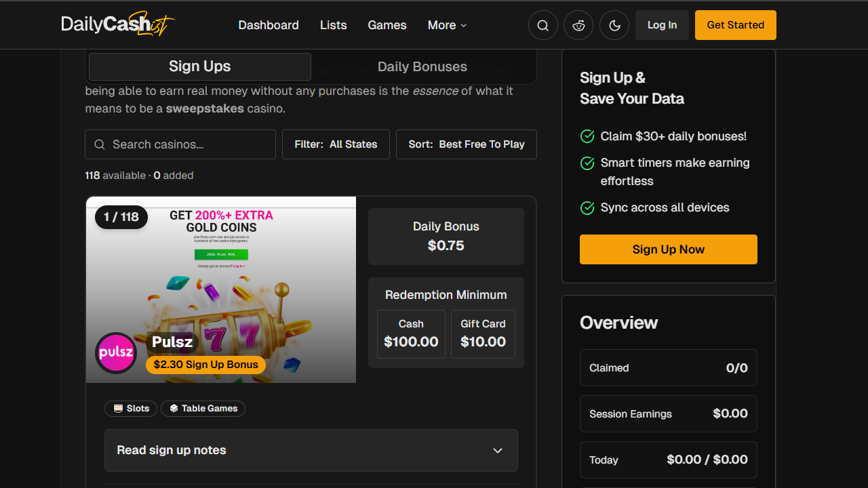868x488 pixels.
Task: Click the $2.30 Sign Up Bonus badge
Action: point(205,365)
